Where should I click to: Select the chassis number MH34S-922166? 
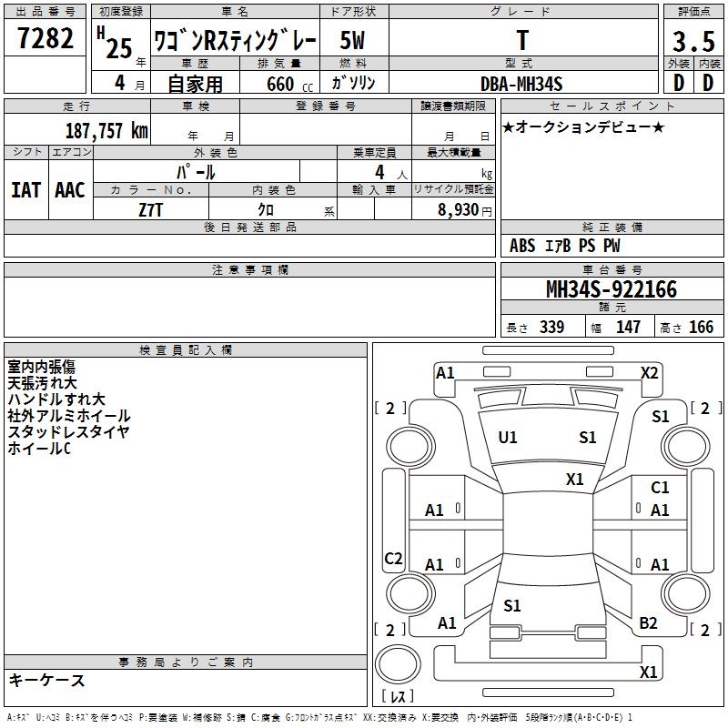611,289
